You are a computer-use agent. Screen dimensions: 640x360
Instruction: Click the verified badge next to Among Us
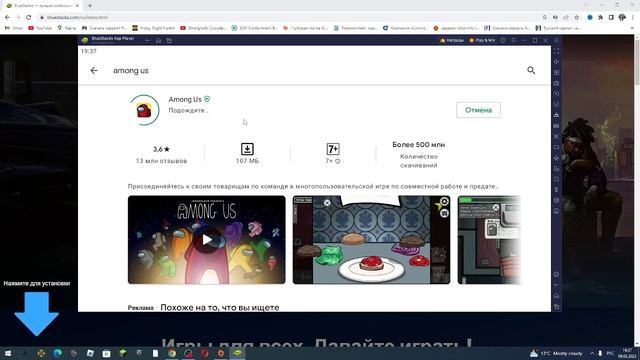207,99
